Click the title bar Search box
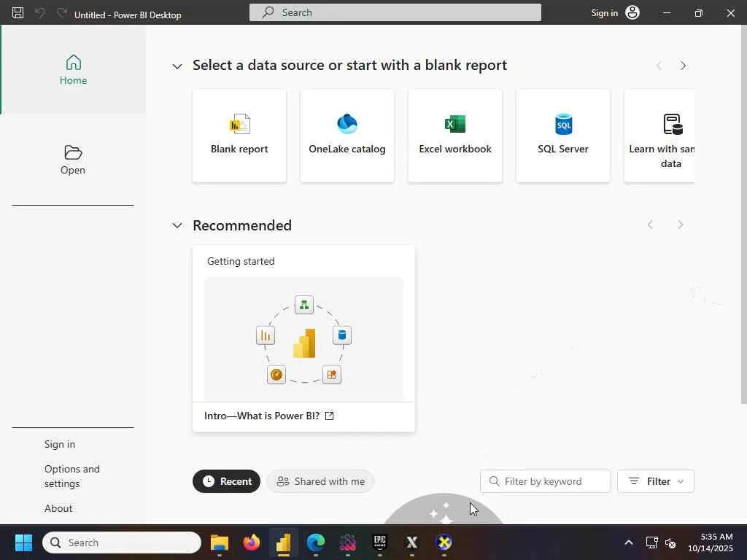The height and width of the screenshot is (560, 747). coord(395,12)
